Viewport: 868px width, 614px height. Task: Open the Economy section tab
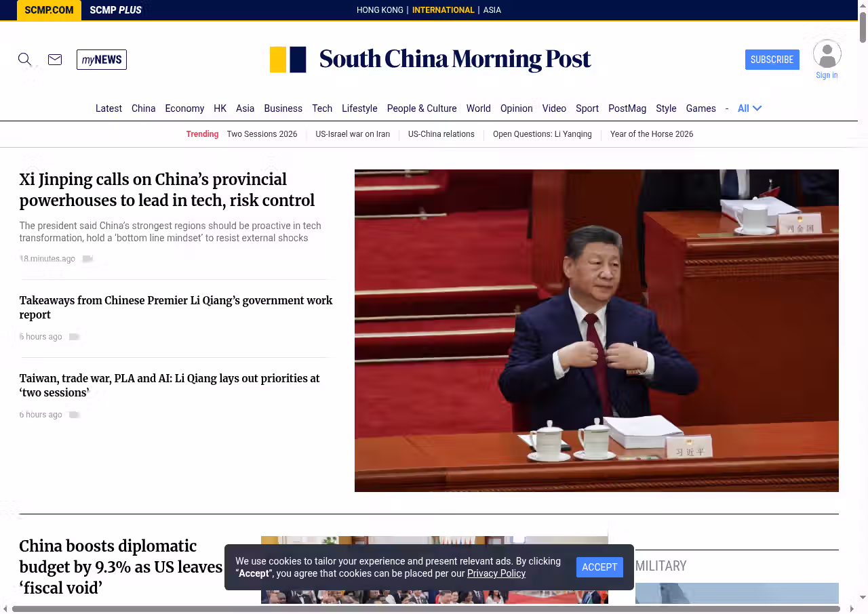point(184,108)
